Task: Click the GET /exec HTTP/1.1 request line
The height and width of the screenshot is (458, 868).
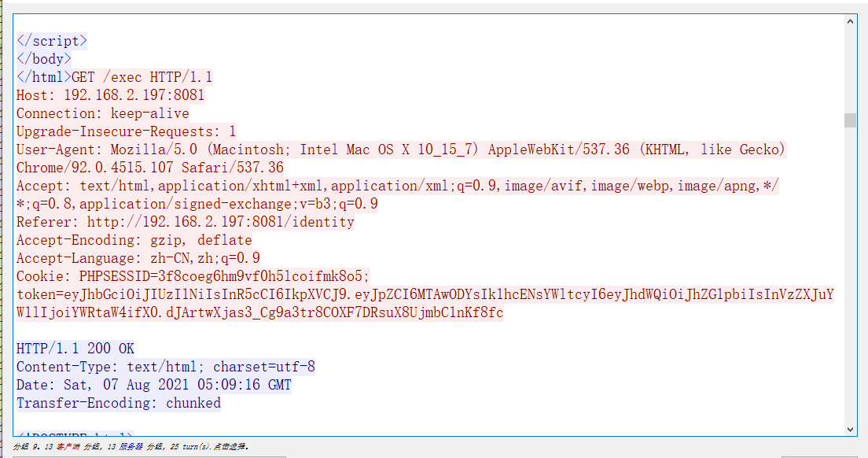Action: (x=142, y=77)
